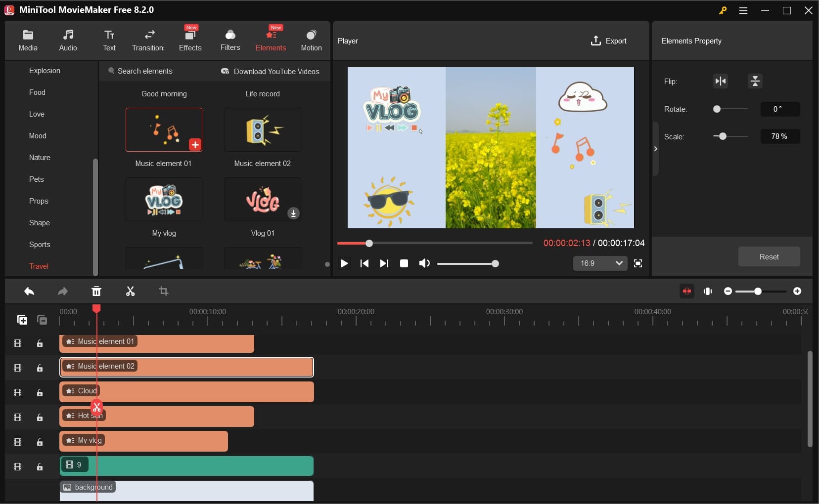Click the Rotate value field
Screen dimensions: 819x504
780,109
